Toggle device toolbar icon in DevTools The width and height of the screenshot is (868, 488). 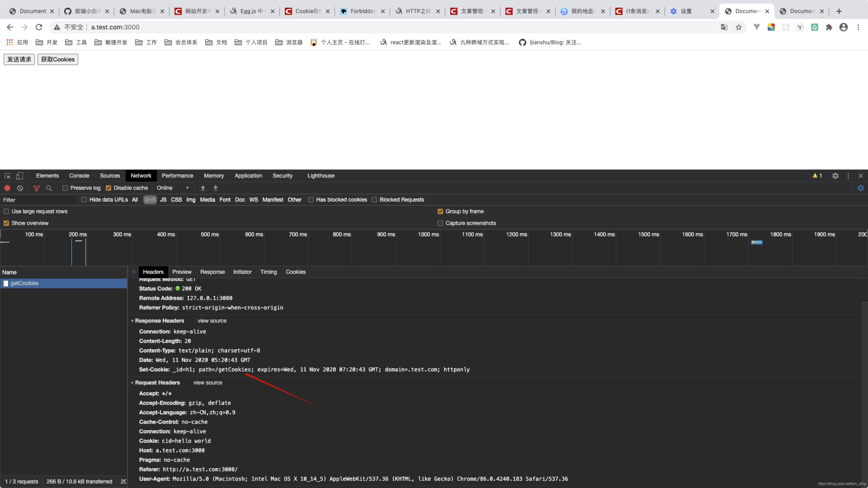tap(20, 176)
